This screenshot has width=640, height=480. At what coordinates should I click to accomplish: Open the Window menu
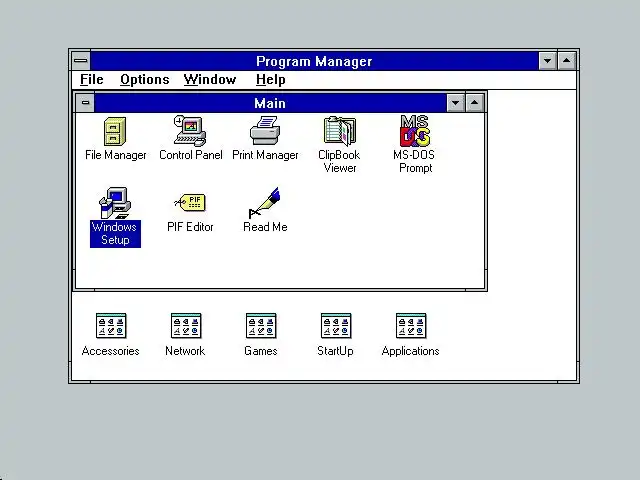pos(210,80)
